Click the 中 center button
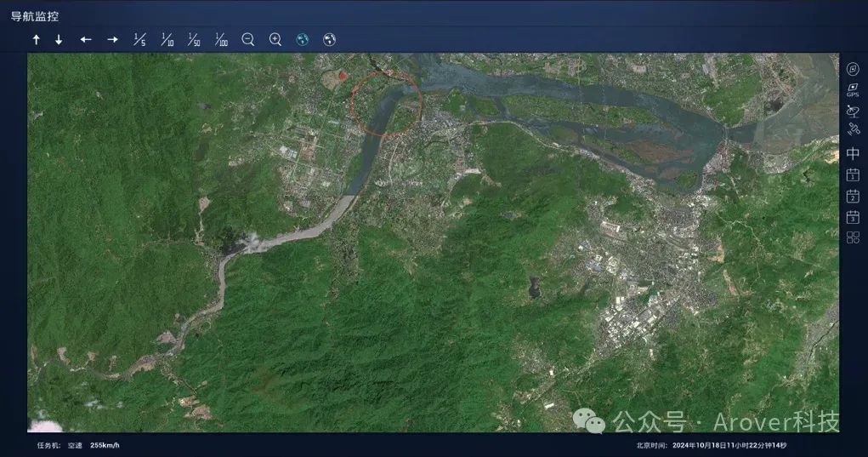 853,153
